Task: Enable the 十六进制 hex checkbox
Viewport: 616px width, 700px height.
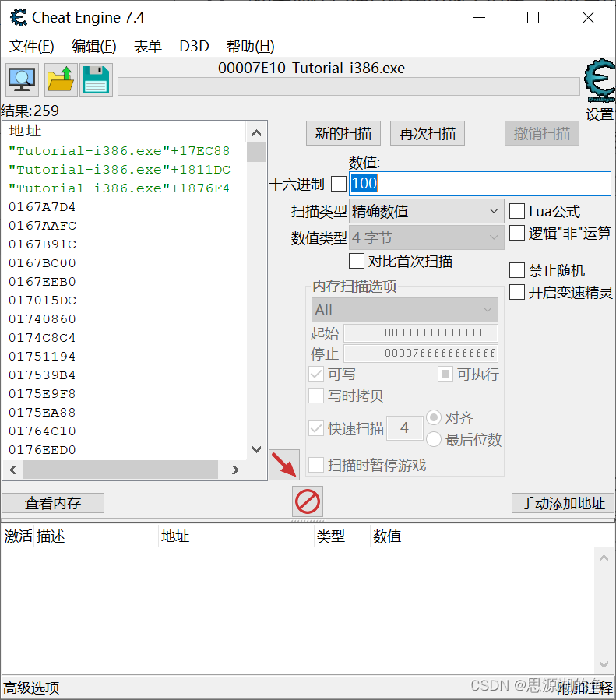Action: 339,184
